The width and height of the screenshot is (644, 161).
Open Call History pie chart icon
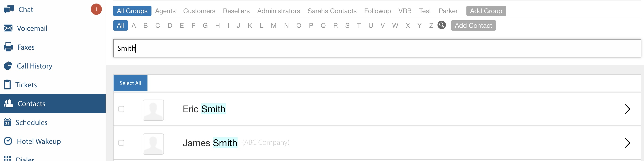click(x=8, y=66)
